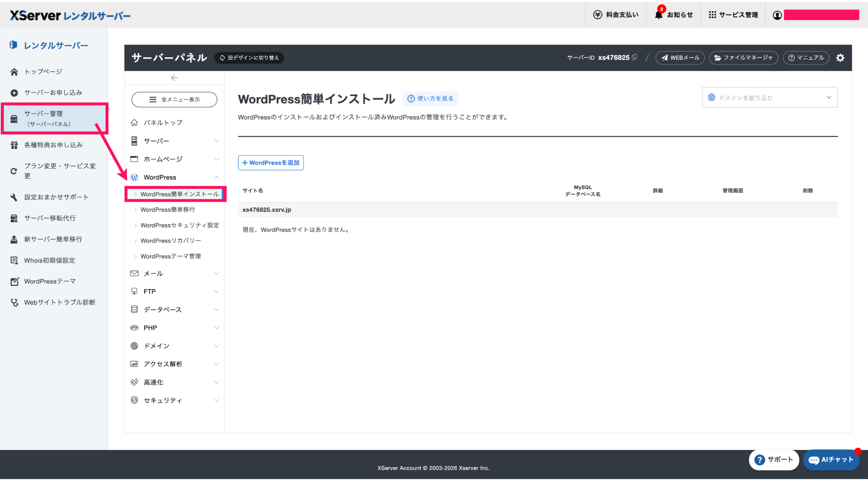Click the PHP icon in panel menu
The image size is (868, 480).
[134, 328]
